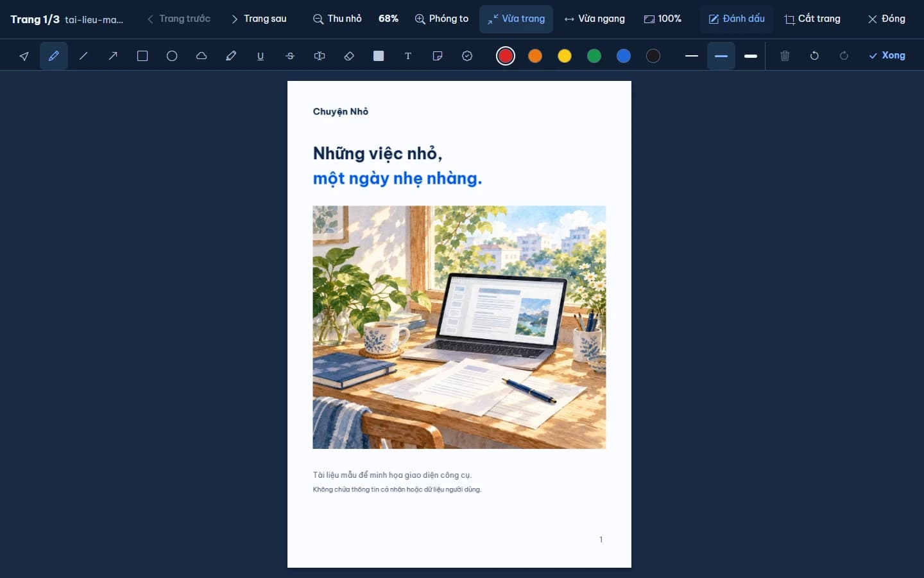Set thick stroke width
Screen dimensions: 924x578
pyautogui.click(x=751, y=56)
